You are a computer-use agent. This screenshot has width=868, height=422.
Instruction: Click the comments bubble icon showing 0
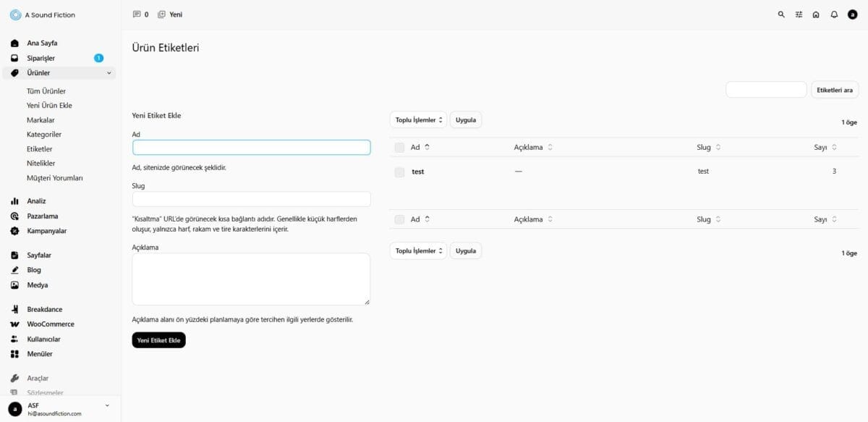click(x=137, y=14)
